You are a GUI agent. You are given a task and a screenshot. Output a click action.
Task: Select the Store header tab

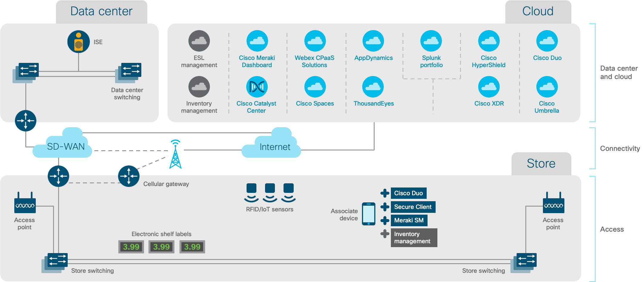coord(541,164)
